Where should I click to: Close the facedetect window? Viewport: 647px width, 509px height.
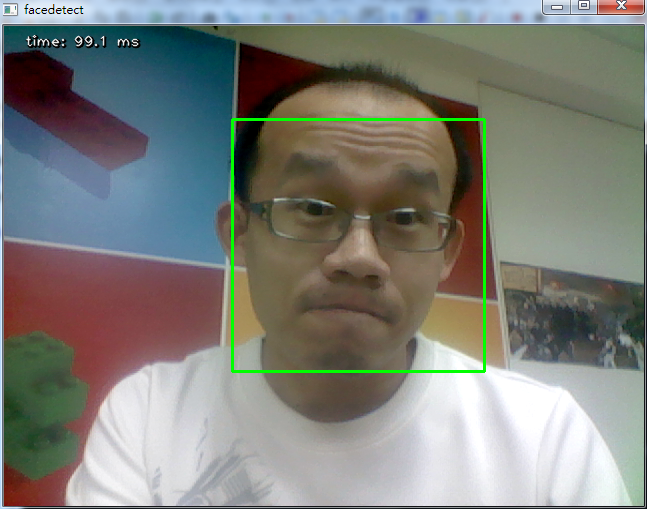coord(621,7)
